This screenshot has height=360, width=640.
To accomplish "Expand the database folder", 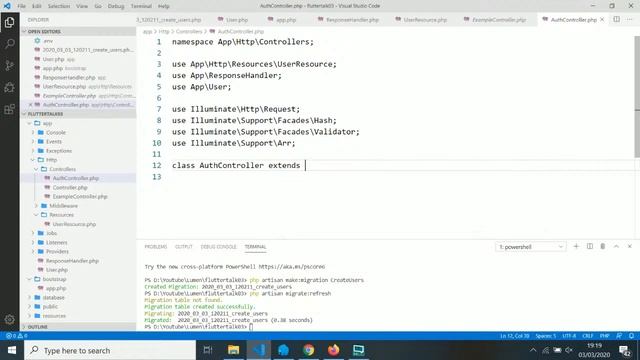I will click(53, 298).
